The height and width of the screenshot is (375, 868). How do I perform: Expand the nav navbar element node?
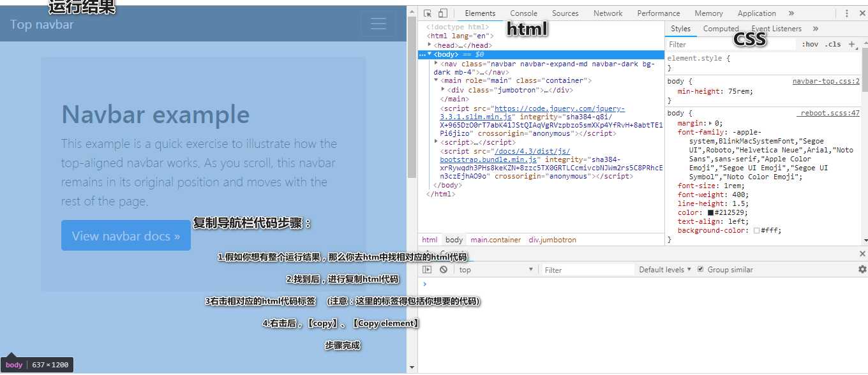pos(436,63)
